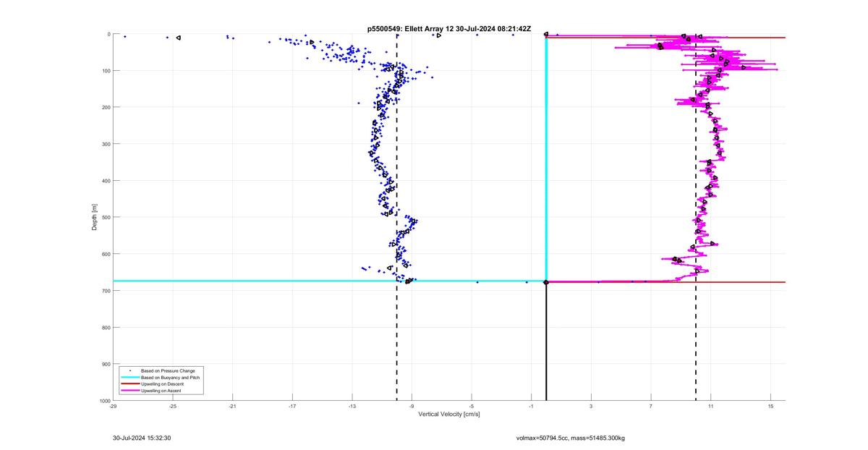This screenshot has height=450, width=868.
Task: Click the 'Depth [m]' y-axis label
Action: point(95,217)
